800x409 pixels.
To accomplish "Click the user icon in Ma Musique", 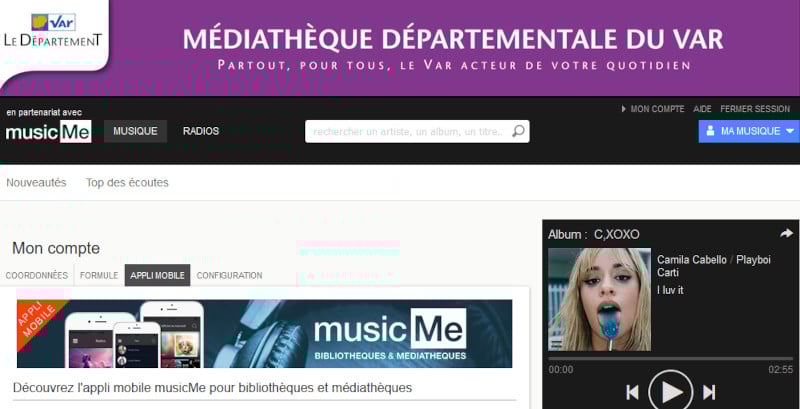I will pyautogui.click(x=710, y=131).
